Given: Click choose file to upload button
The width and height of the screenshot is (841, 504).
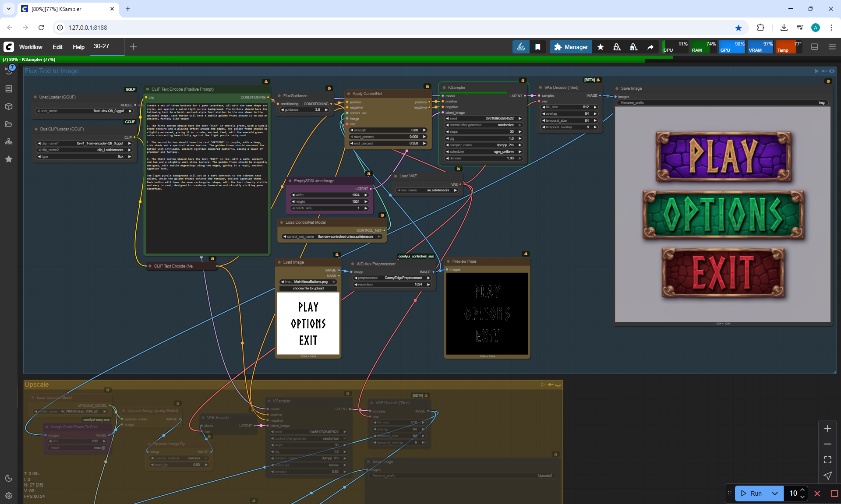Looking at the screenshot, I should pyautogui.click(x=308, y=288).
